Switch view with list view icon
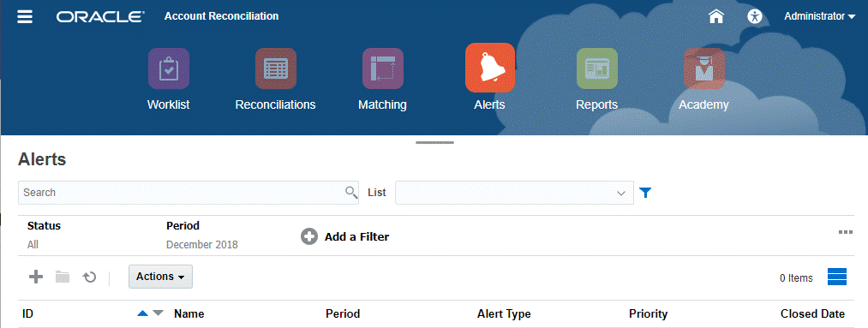 [x=837, y=277]
